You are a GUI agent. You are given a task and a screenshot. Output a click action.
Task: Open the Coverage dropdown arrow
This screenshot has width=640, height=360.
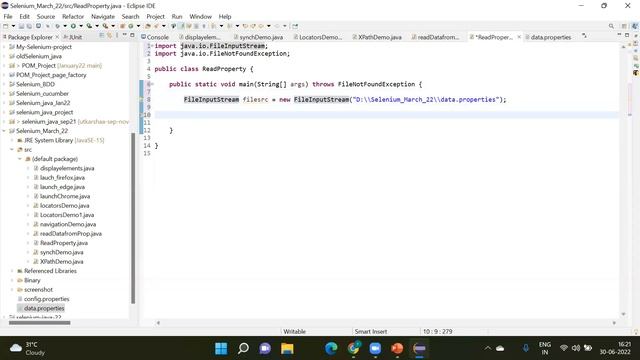point(97,26)
